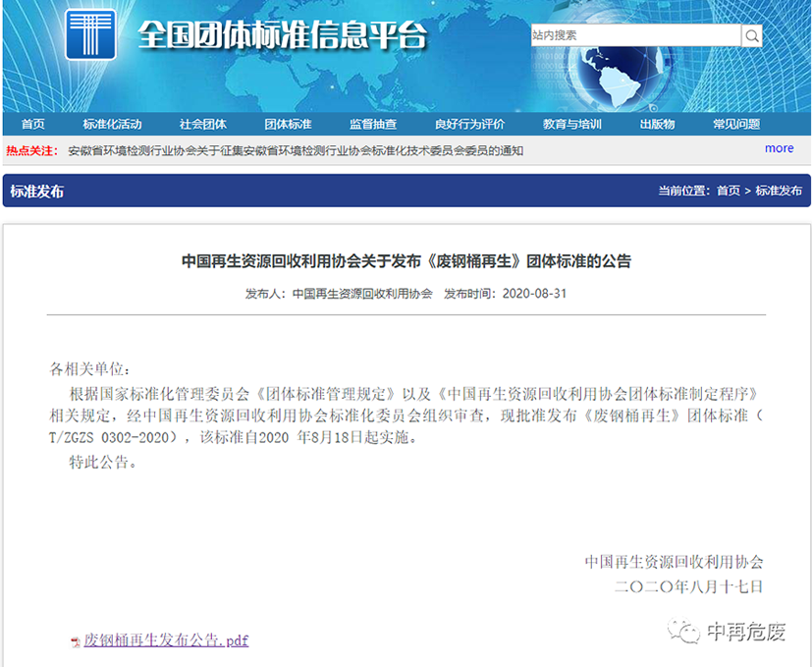Screen dimensions: 812x667
Task: Click 标准发布 in the breadcrumb
Action: [x=779, y=191]
